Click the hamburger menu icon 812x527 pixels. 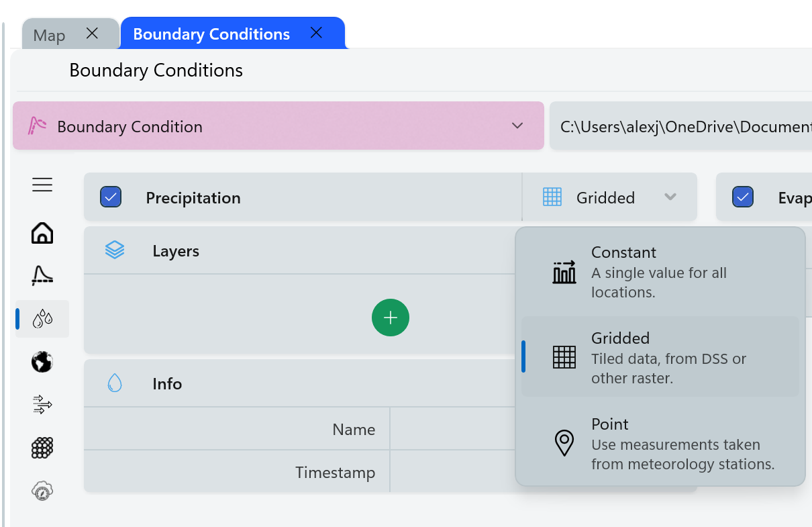point(42,185)
